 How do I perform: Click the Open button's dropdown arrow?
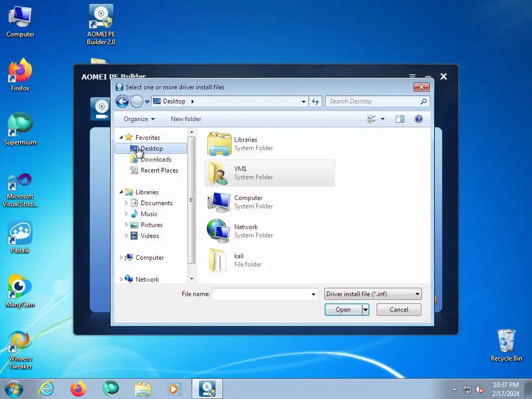(365, 310)
